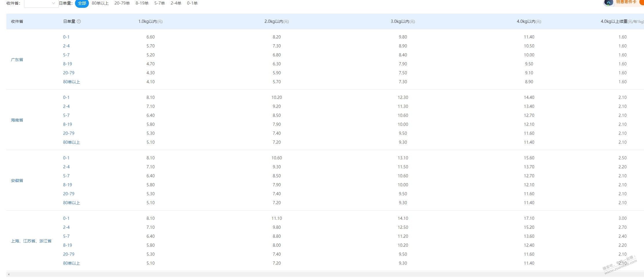Click the horizontal scrollbar left arrow
This screenshot has width=644, height=280.
click(9, 274)
